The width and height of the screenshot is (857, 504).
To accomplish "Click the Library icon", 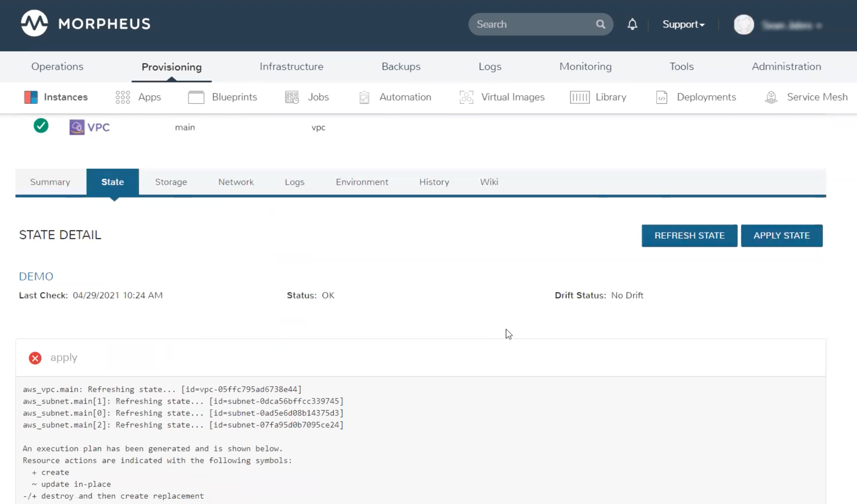I will click(580, 97).
